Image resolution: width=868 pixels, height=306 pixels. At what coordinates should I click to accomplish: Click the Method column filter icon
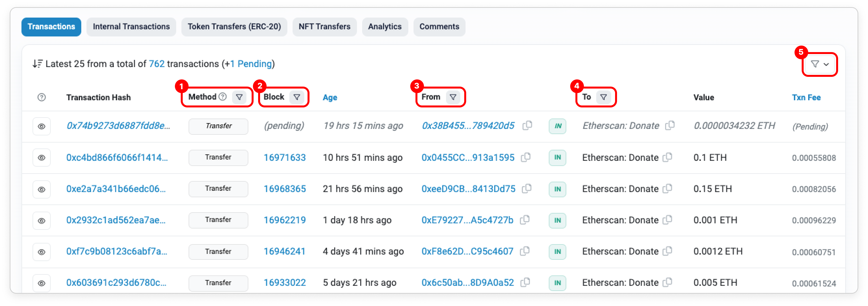coord(239,97)
